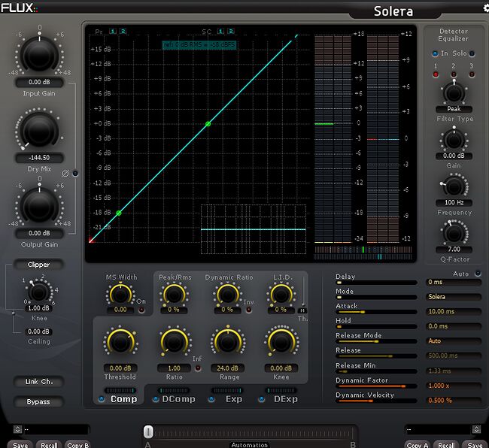The width and height of the screenshot is (489, 448).
Task: Enable Detector Equalizer In LED
Action: (435, 53)
